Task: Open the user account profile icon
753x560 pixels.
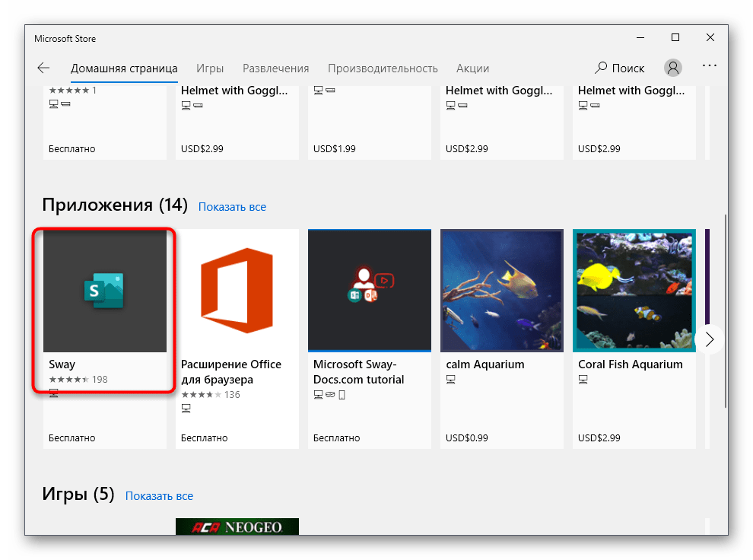Action: point(673,68)
